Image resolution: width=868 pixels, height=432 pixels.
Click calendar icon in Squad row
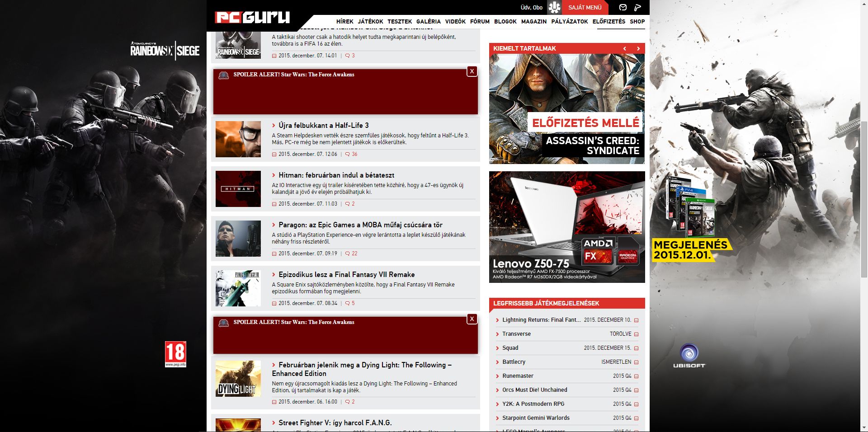pyautogui.click(x=636, y=348)
